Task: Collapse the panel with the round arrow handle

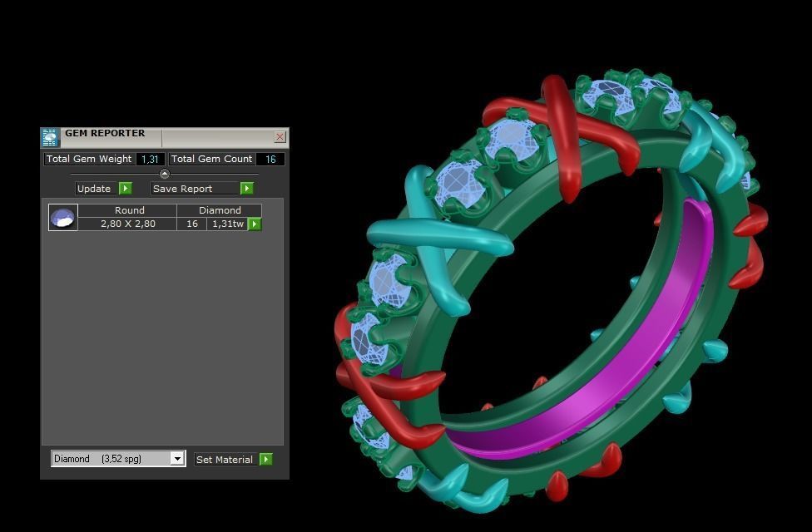Action: tap(165, 174)
